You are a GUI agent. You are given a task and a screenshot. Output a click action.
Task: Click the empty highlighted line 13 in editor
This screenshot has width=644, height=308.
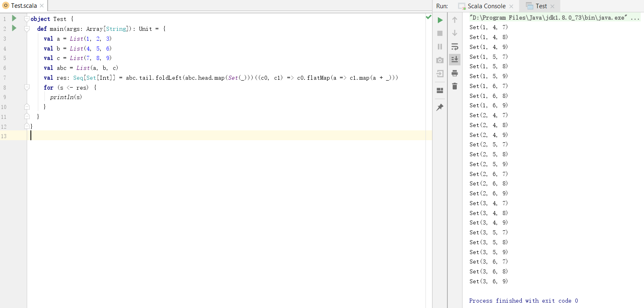[x=229, y=136]
